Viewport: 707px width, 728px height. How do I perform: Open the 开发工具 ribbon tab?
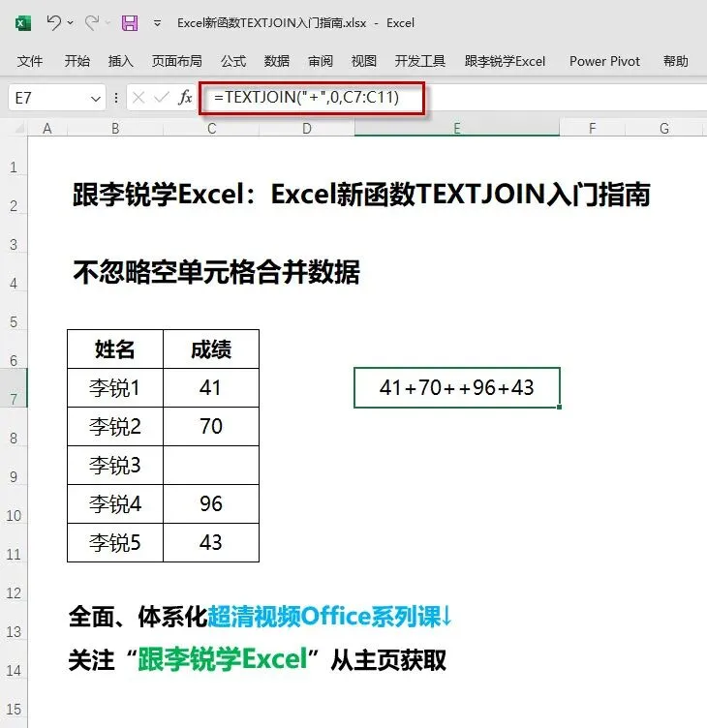click(420, 61)
